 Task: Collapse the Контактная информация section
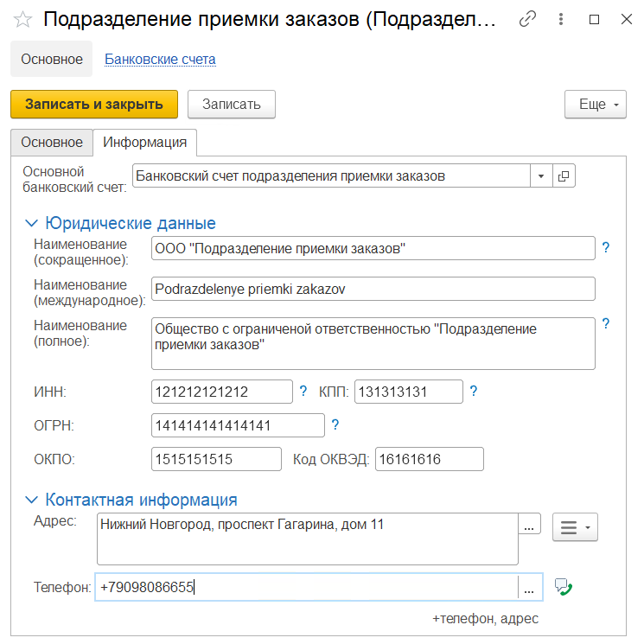point(32,501)
